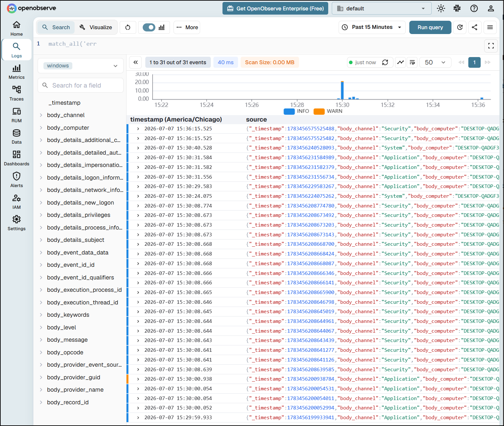Go to next page with forward arrows

tap(487, 62)
